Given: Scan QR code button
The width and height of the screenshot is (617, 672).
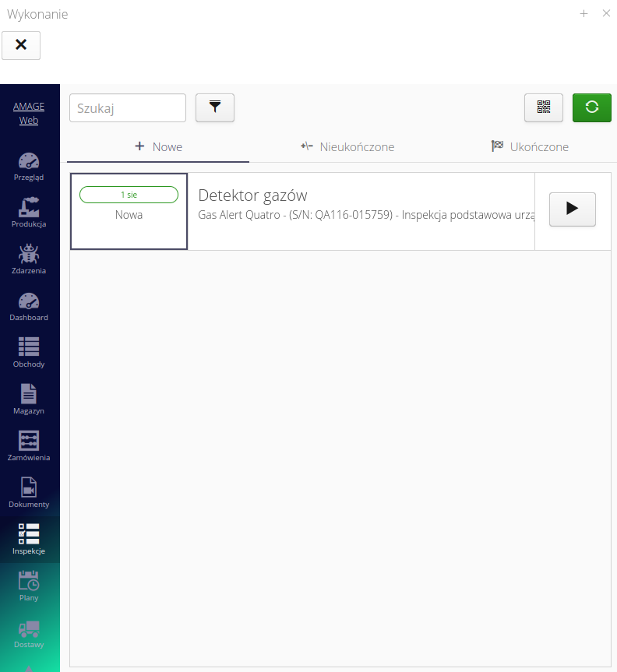Looking at the screenshot, I should pos(544,108).
